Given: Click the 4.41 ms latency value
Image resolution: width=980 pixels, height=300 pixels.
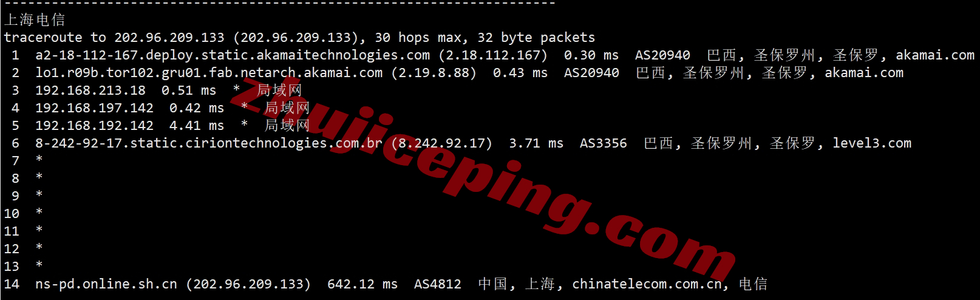Looking at the screenshot, I should tap(197, 126).
